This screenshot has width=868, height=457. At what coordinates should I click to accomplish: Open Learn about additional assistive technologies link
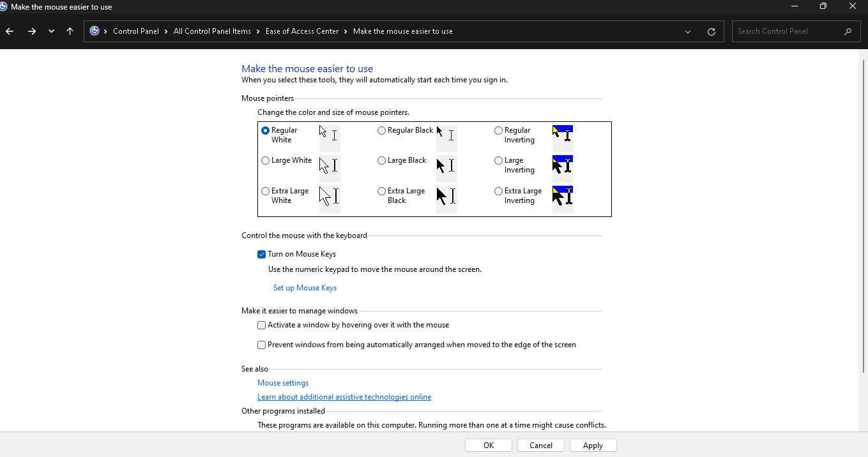tap(344, 397)
